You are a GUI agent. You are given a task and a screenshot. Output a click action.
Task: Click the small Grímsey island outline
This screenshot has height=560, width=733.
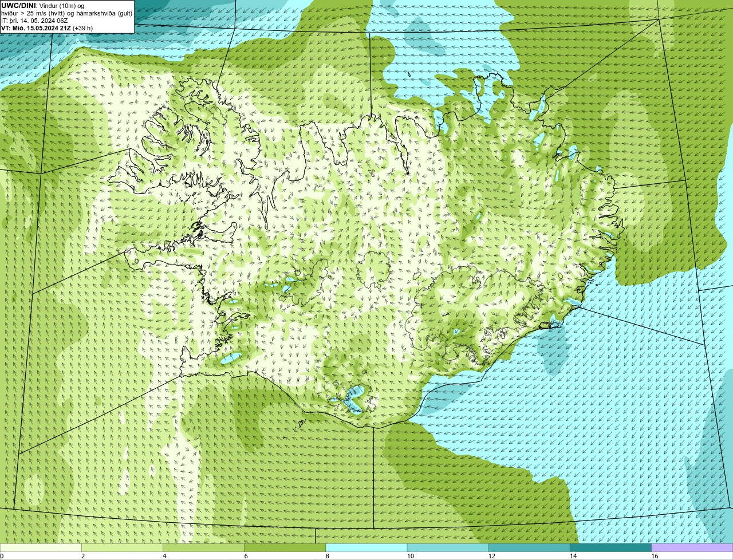pyautogui.click(x=409, y=73)
